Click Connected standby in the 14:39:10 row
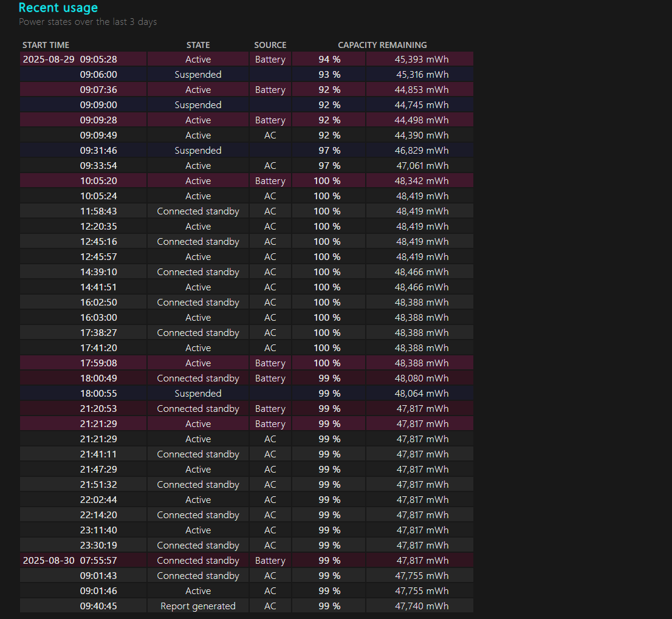 (198, 273)
